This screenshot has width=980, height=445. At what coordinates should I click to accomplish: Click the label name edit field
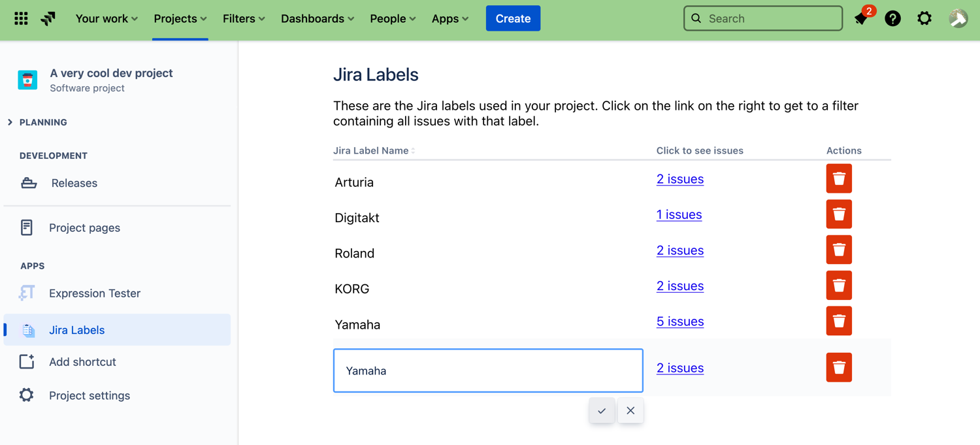[x=488, y=371]
